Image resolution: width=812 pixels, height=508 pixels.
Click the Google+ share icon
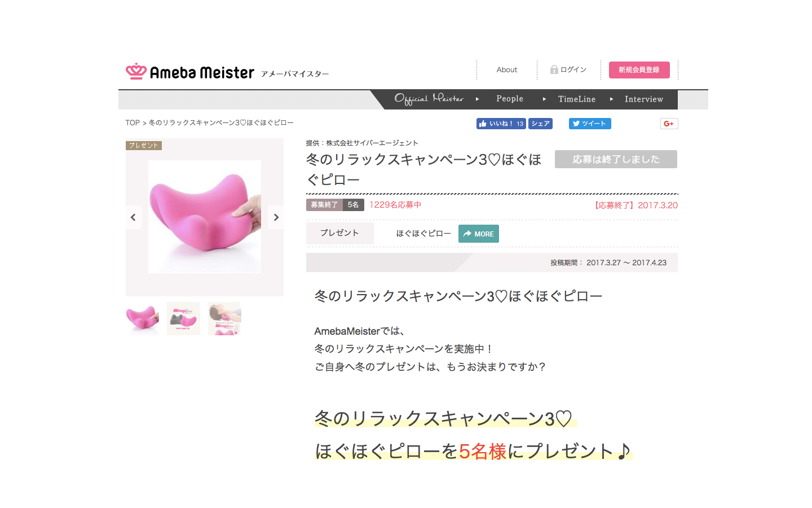[x=669, y=124]
